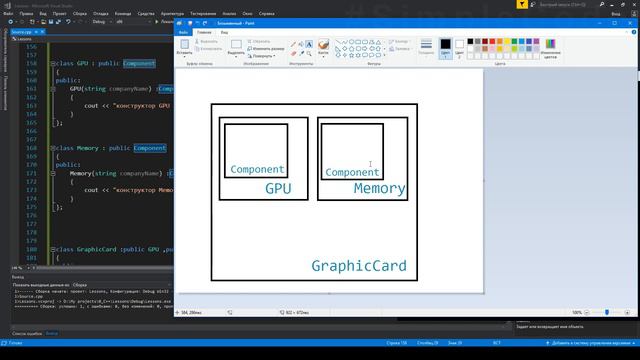Click the navigate back icon in Visual Studio

(11, 22)
